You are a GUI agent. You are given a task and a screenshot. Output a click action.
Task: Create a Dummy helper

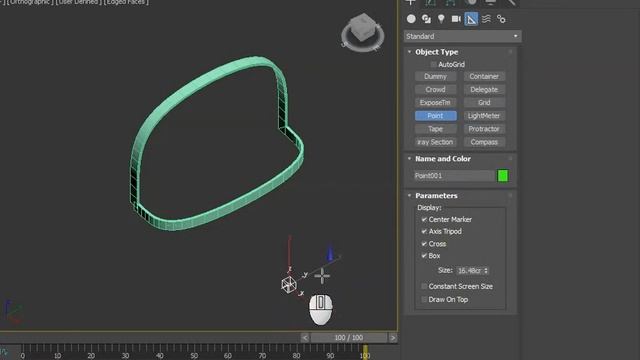click(x=436, y=76)
